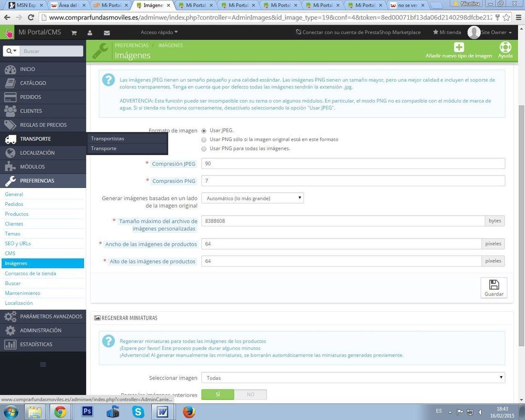Click the Ancho de las imágenes field
Screen dimensions: 525x420
coord(342,244)
